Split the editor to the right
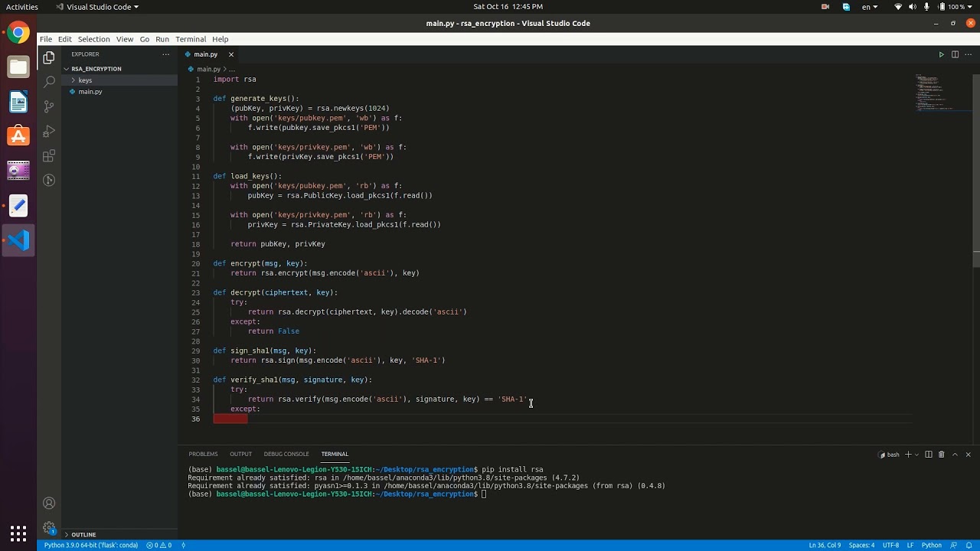This screenshot has width=980, height=551. click(x=955, y=54)
